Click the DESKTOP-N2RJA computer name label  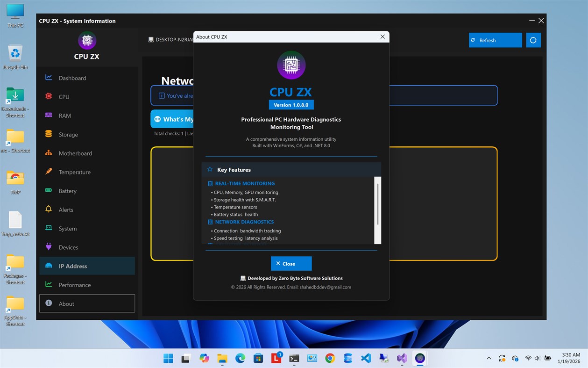pyautogui.click(x=174, y=40)
